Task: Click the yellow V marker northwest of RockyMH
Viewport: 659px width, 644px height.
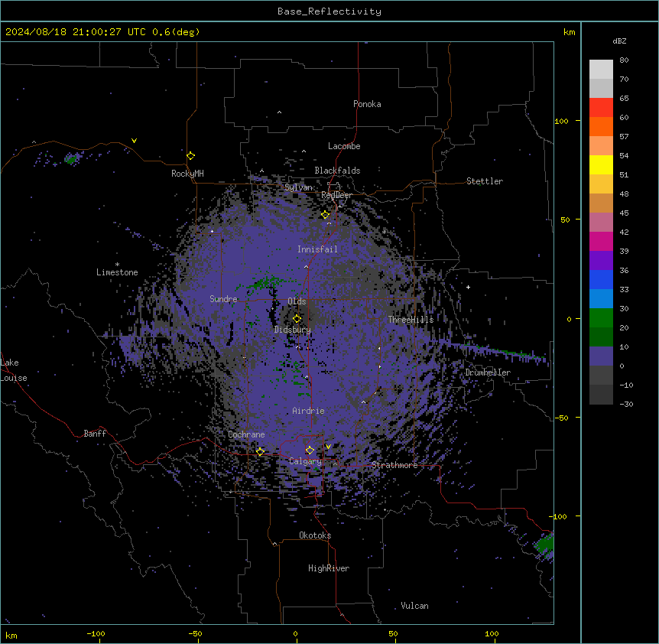Action: point(134,141)
